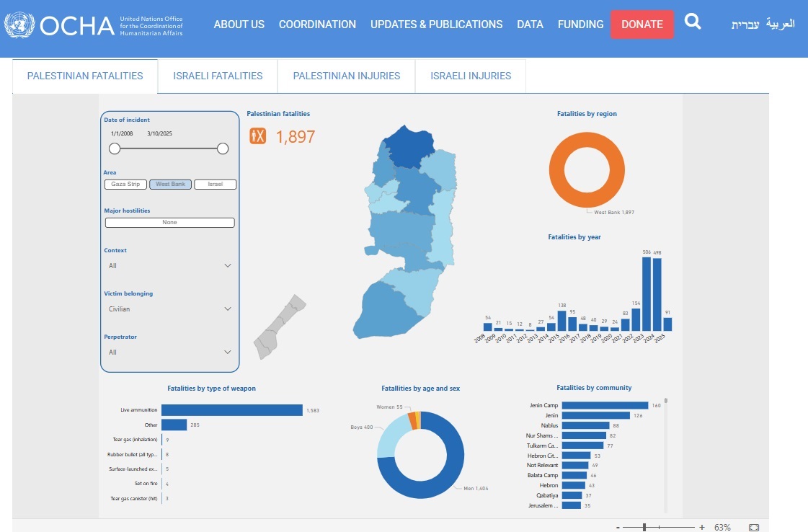This screenshot has height=532, width=808.
Task: Click the zoom-out minus icon
Action: click(618, 527)
